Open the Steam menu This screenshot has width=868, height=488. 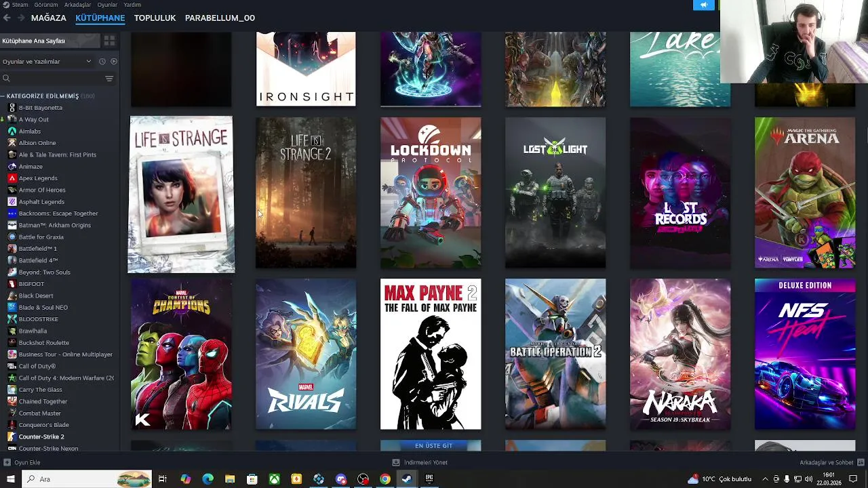click(20, 5)
